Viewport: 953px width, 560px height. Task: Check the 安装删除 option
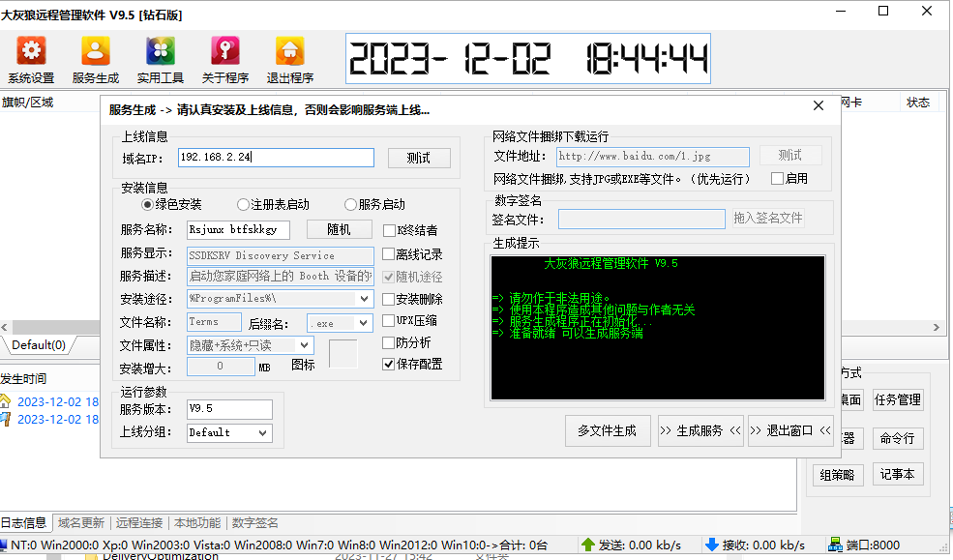click(389, 299)
